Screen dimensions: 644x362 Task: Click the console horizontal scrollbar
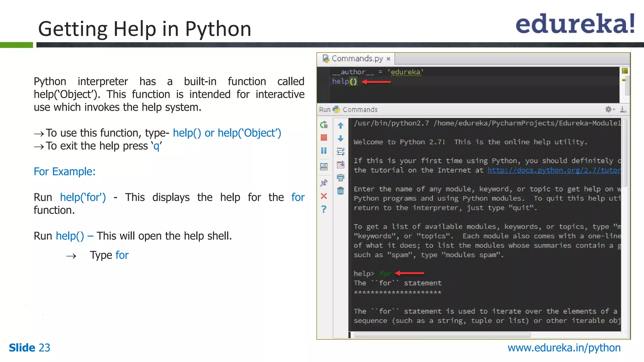442,335
